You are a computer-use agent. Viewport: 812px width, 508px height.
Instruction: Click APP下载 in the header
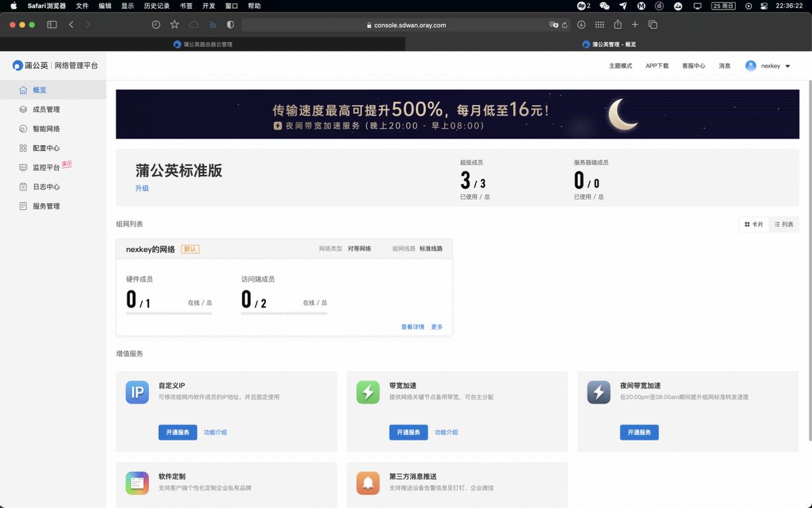coord(657,66)
